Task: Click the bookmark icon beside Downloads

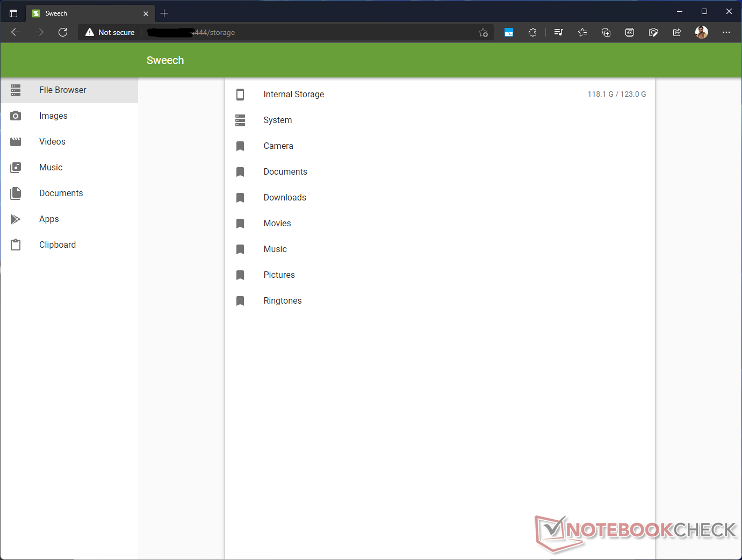Action: (240, 198)
